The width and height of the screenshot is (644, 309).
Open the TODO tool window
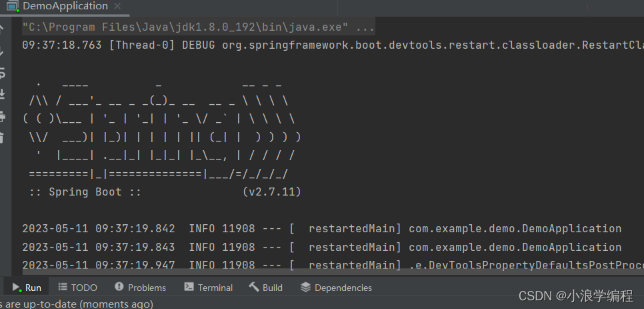77,288
